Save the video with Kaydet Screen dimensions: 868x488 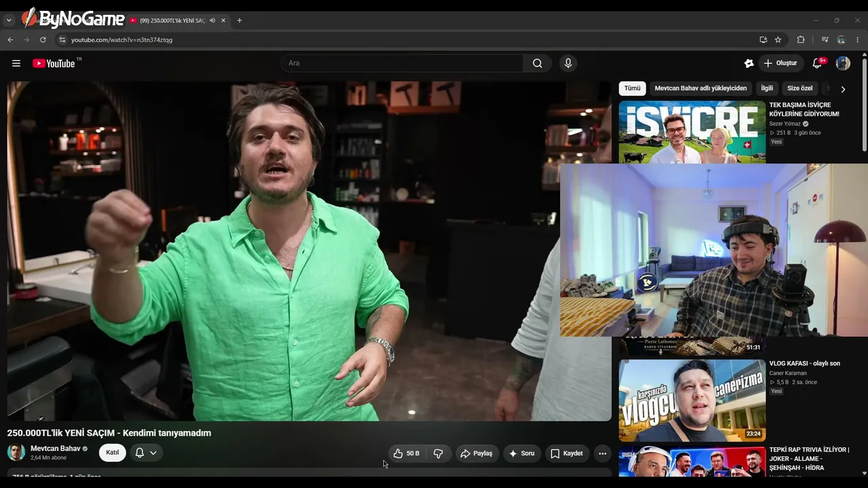(566, 453)
